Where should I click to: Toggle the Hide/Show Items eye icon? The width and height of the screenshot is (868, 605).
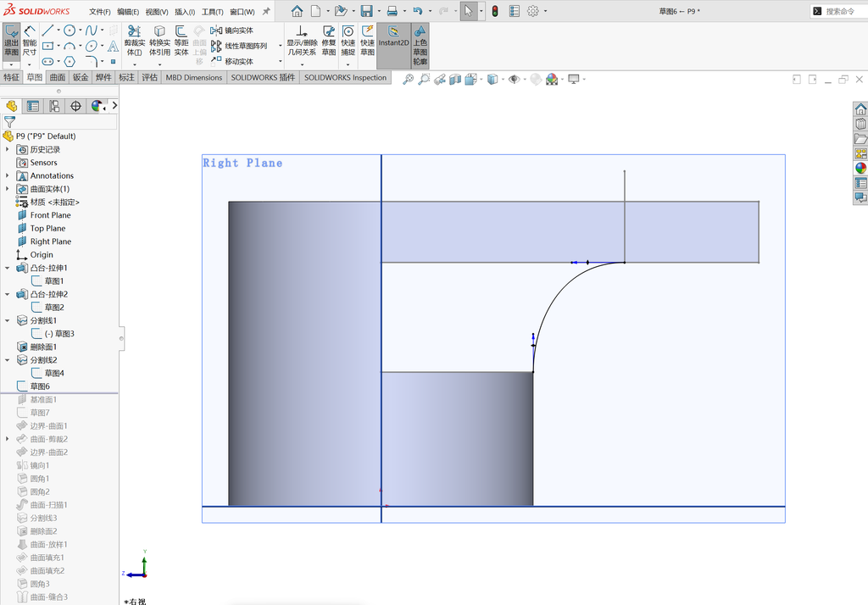pos(514,79)
